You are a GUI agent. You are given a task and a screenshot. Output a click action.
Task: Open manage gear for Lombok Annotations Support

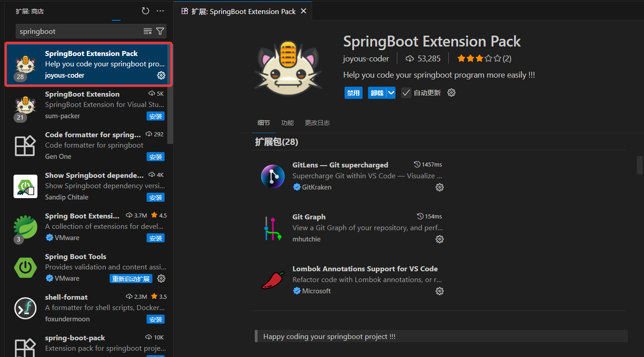click(x=440, y=291)
